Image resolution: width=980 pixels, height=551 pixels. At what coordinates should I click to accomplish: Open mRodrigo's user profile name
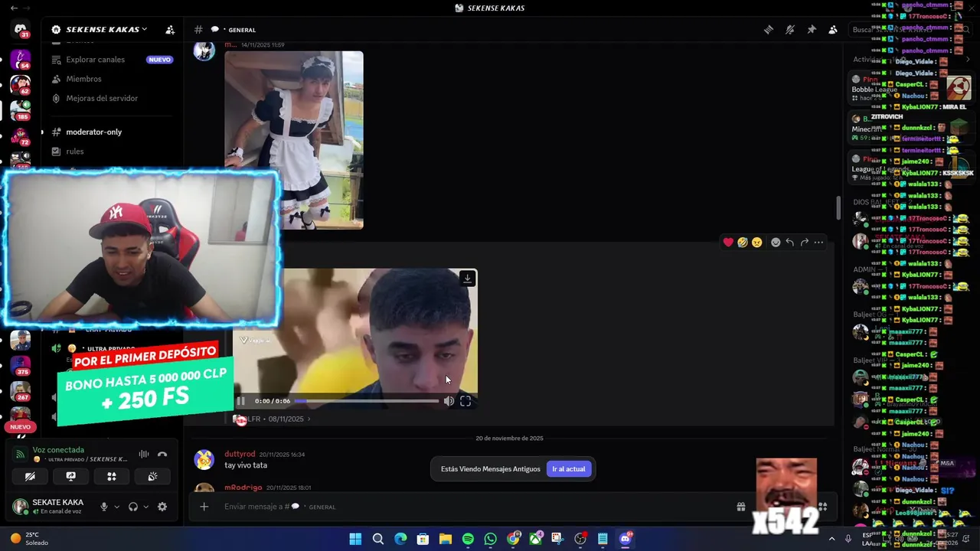coord(244,487)
